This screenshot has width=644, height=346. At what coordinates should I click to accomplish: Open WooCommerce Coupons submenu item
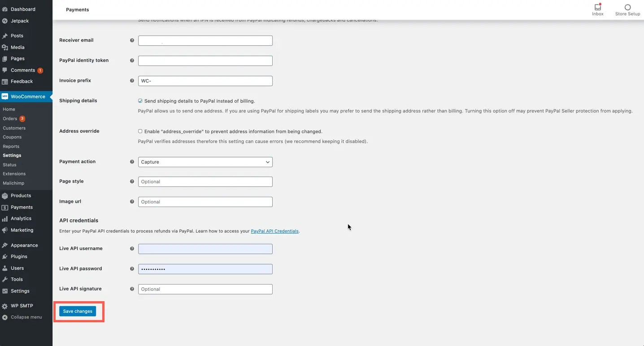[12, 137]
